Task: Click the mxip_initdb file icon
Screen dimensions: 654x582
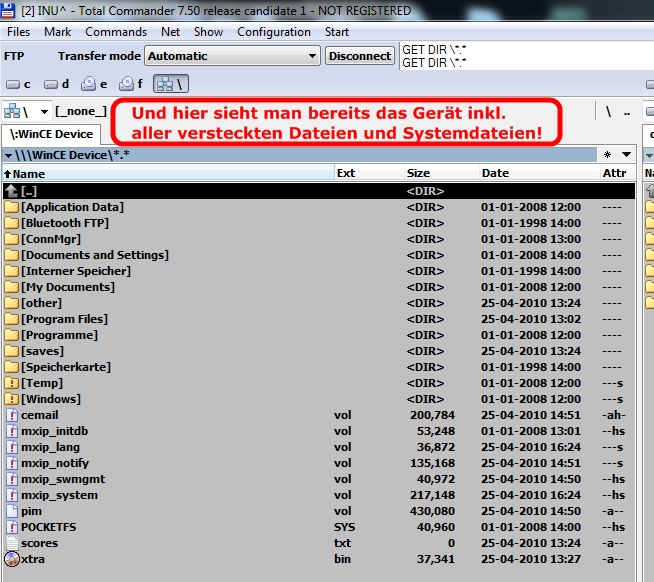Action: point(13,431)
